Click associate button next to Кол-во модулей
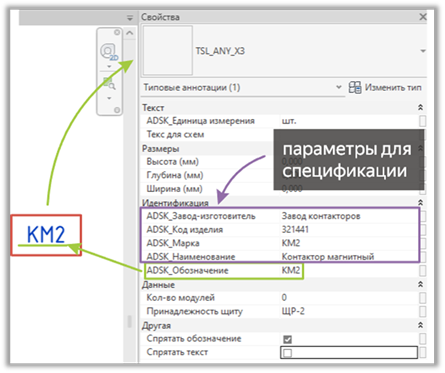This screenshot has width=445, height=373. click(422, 298)
